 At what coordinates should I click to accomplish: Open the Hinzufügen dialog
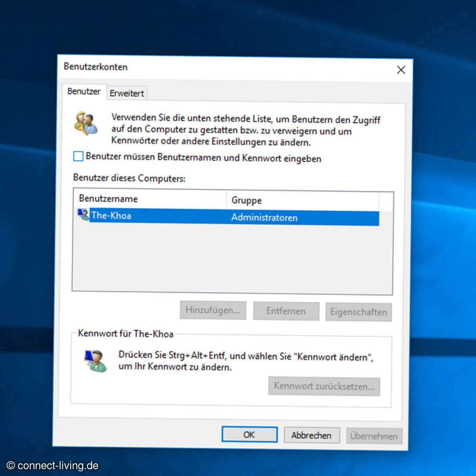213,310
